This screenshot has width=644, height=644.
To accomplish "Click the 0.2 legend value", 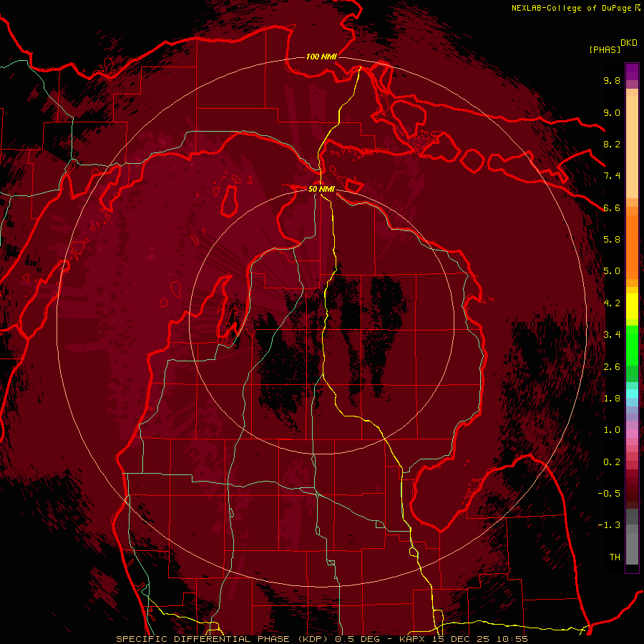I will (612, 462).
